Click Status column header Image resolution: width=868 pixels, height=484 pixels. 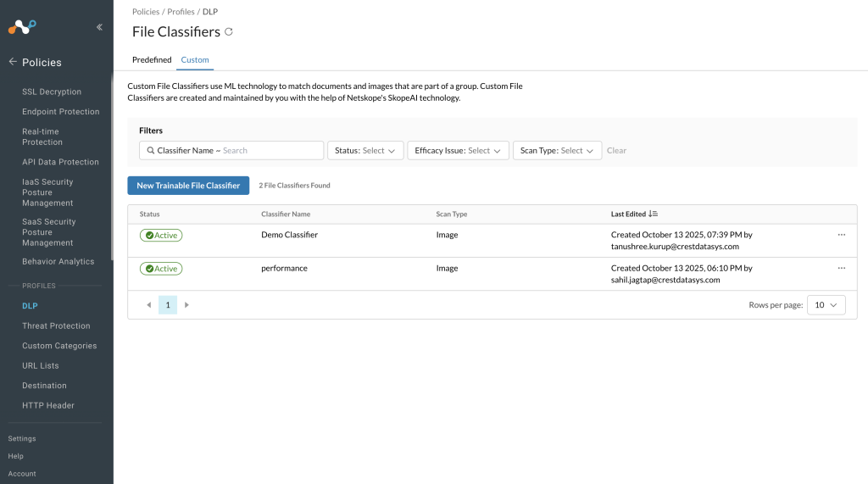coord(149,214)
